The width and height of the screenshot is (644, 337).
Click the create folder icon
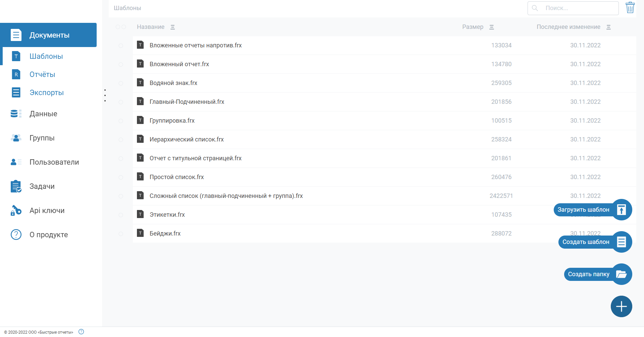(x=621, y=274)
